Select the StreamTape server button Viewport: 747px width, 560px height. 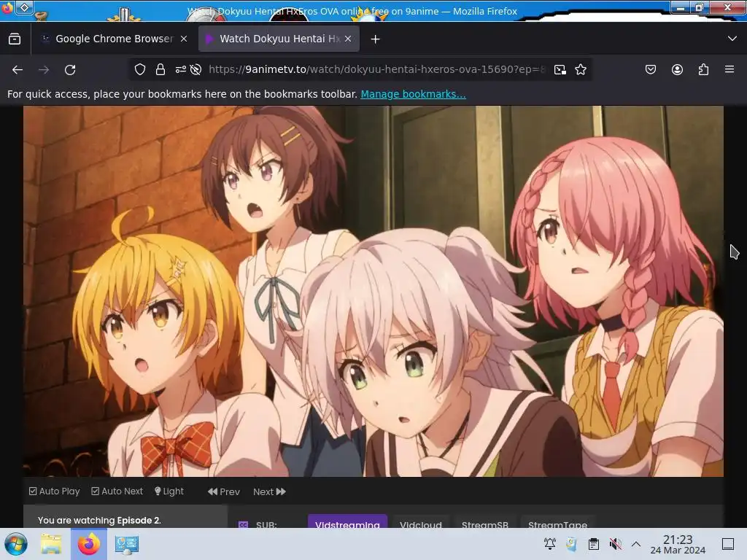point(557,521)
